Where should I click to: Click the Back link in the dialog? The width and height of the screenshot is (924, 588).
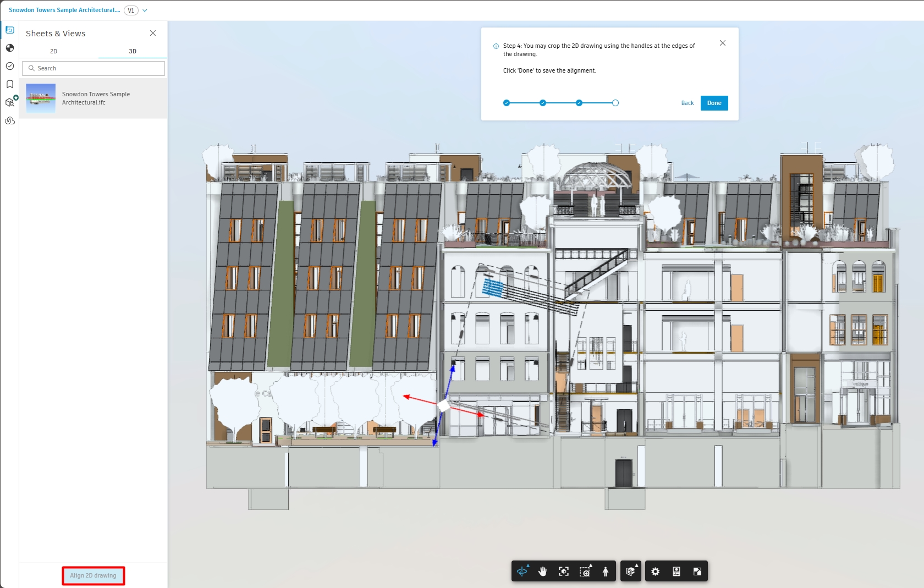687,103
